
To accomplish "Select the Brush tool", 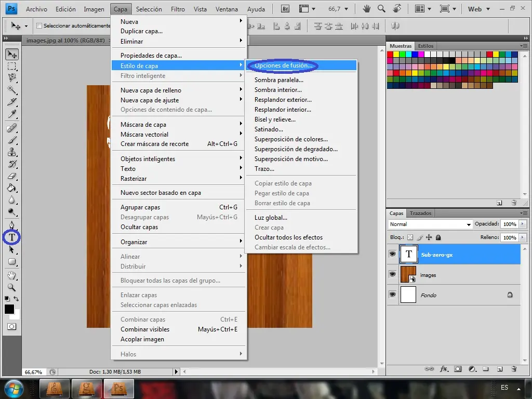I will coord(12,140).
